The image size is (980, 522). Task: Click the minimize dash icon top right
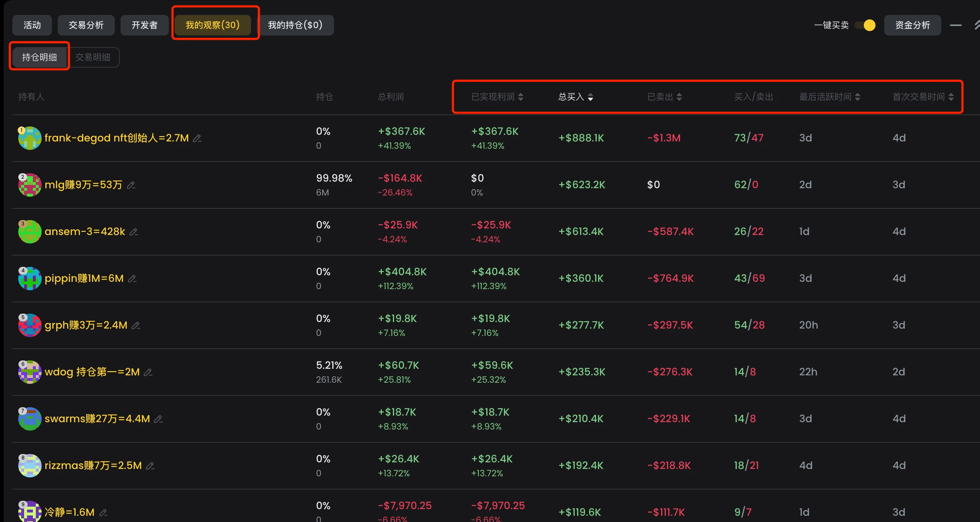pyautogui.click(x=955, y=25)
